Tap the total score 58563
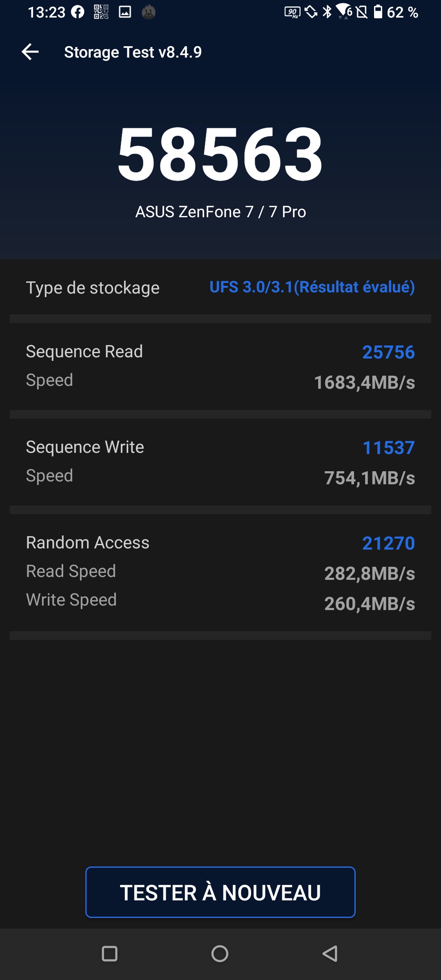This screenshot has height=980, width=441. [220, 153]
